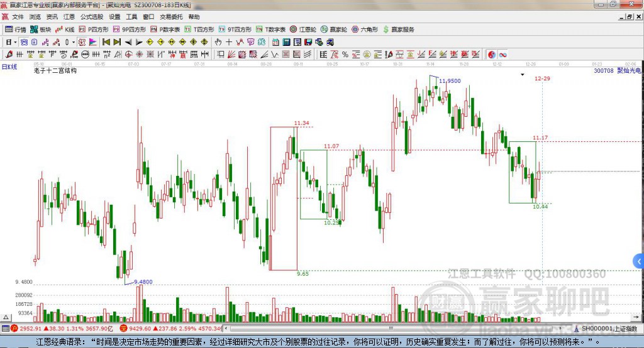Select the parallel lines tool

pos(307,54)
